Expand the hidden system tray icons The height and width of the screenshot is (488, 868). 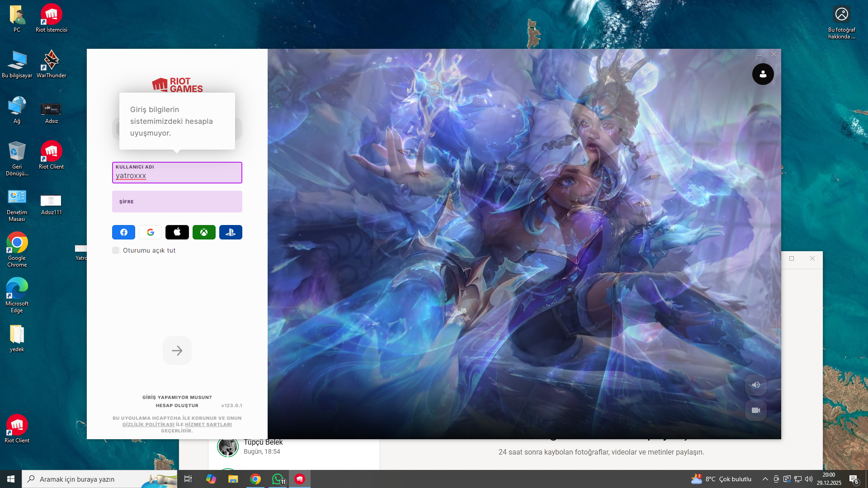(765, 479)
